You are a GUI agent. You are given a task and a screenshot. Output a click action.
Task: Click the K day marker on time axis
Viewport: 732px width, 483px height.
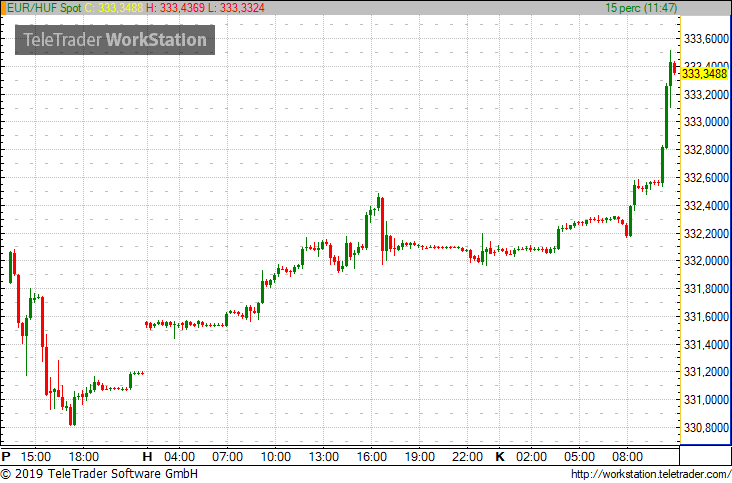coord(500,456)
